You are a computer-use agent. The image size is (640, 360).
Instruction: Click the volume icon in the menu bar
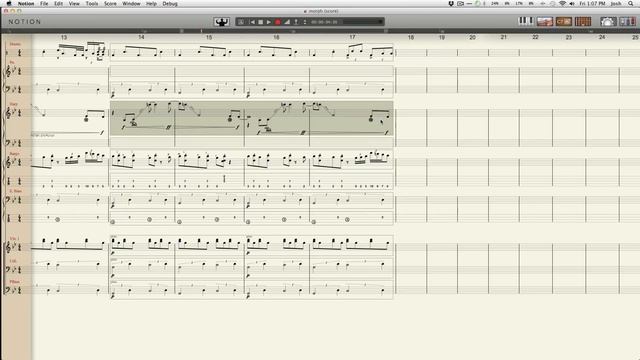pos(572,4)
